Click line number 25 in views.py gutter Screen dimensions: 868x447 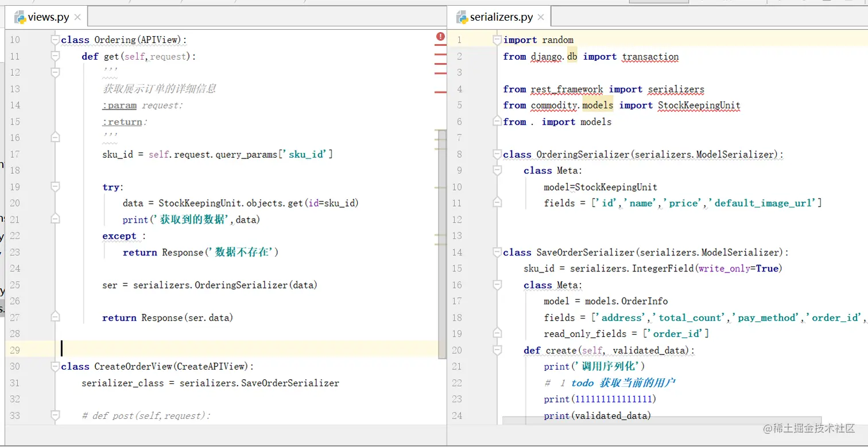(x=15, y=285)
